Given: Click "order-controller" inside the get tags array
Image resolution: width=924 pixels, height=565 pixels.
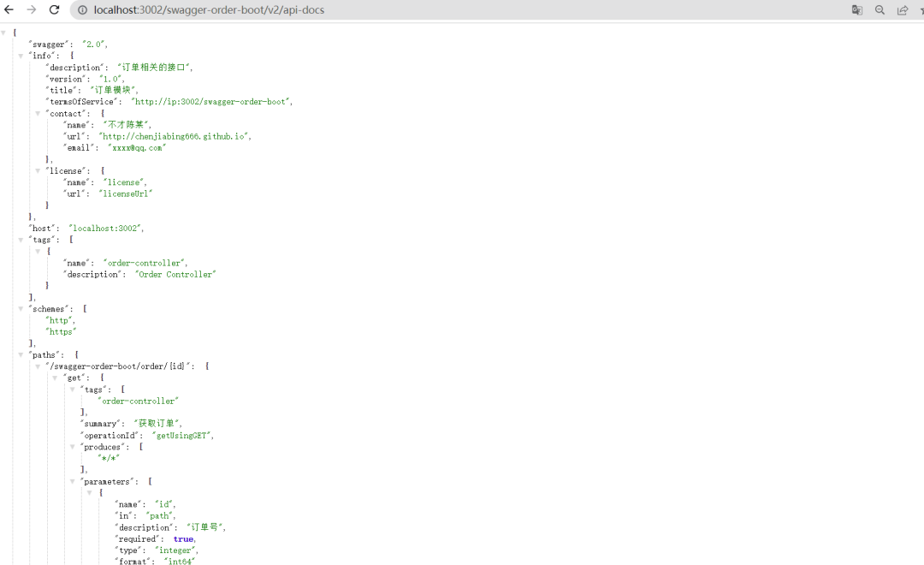Looking at the screenshot, I should pos(138,401).
